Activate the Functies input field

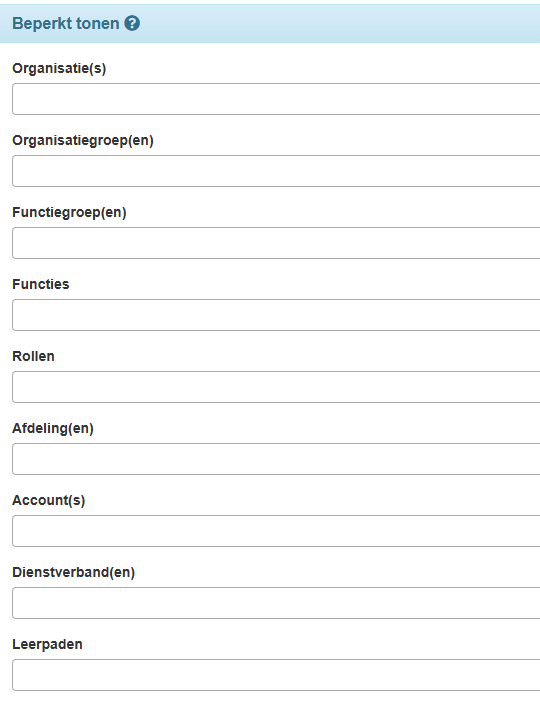coord(276,315)
